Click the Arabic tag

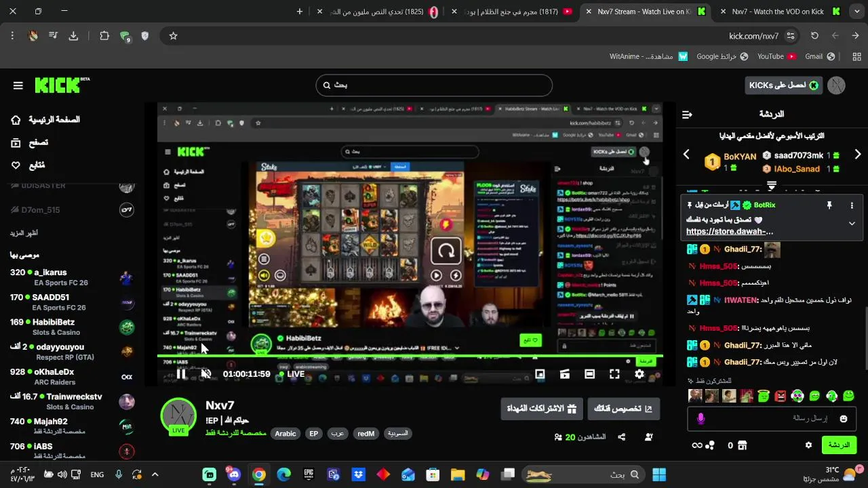pos(285,434)
